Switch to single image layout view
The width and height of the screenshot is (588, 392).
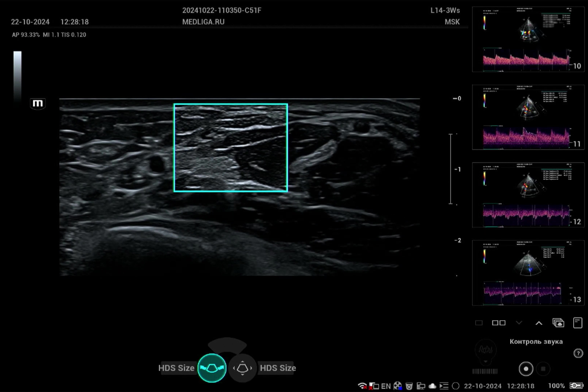click(x=479, y=323)
